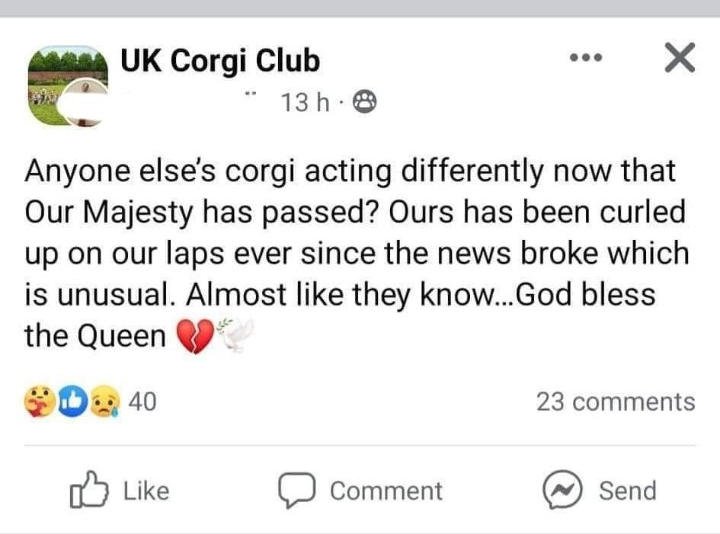Click the 13 h timestamp
This screenshot has width=720, height=534.
[306, 101]
